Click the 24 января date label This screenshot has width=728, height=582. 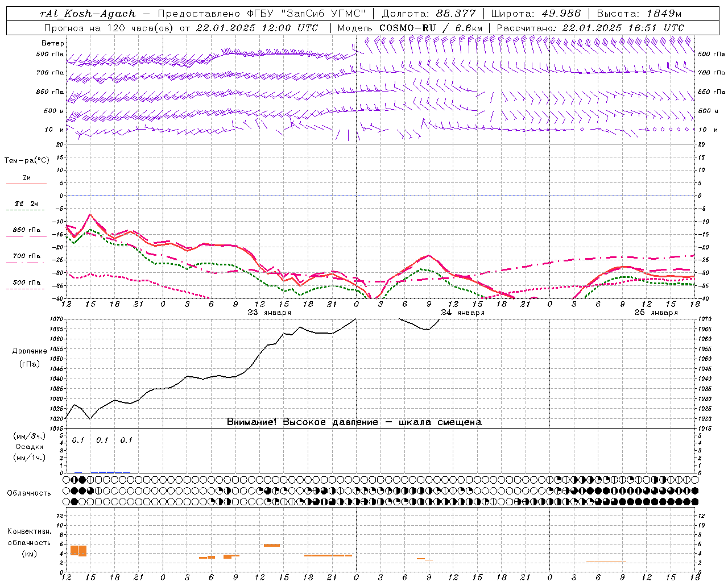click(463, 313)
